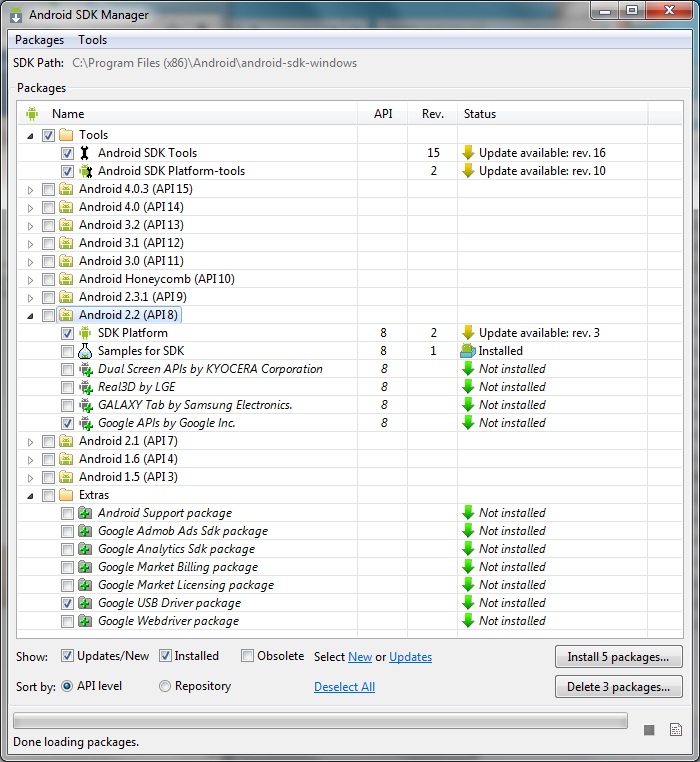Open the Tools menu

coord(92,40)
